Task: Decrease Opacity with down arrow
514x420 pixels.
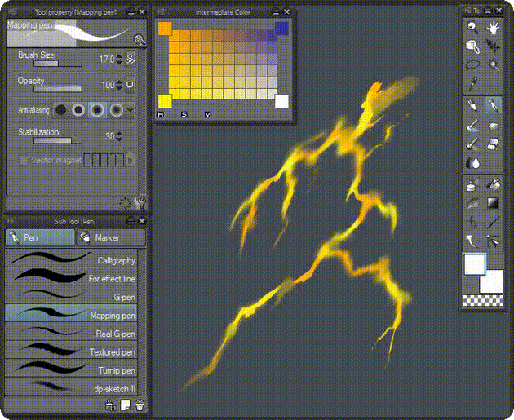Action: tap(119, 87)
